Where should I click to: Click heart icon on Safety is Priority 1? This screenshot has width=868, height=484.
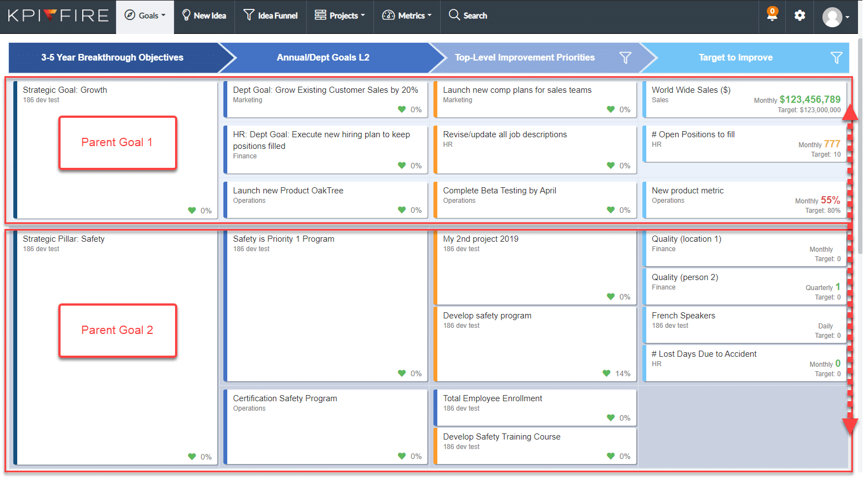(402, 373)
